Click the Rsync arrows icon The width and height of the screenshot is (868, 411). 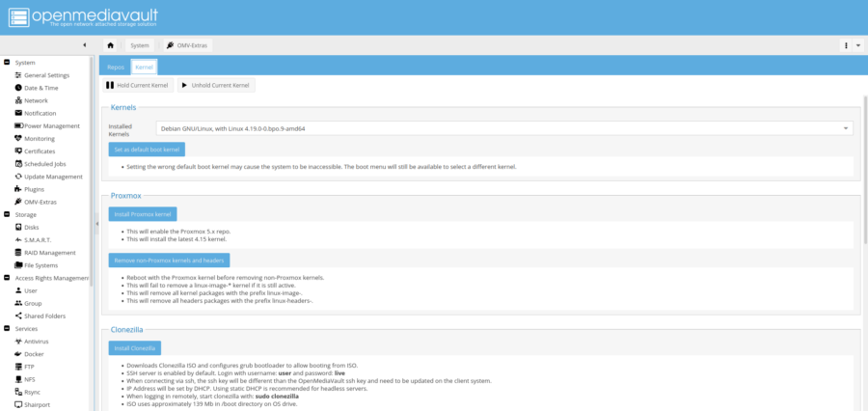18,392
